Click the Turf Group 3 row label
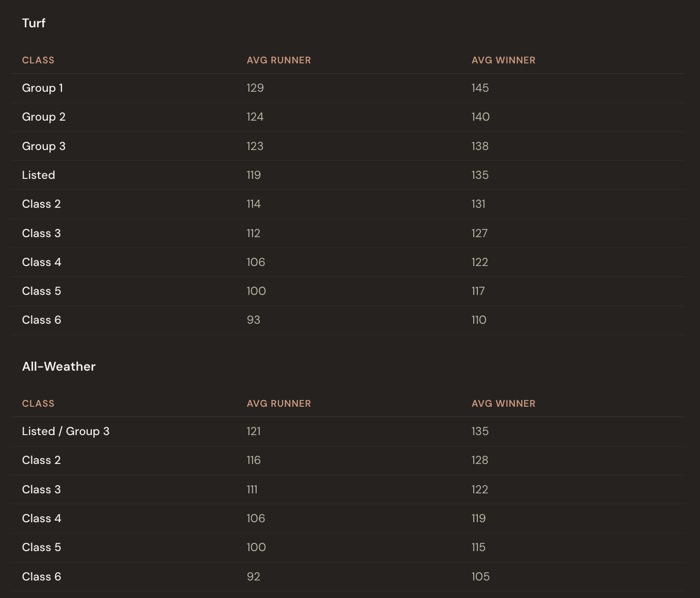Screen dimensions: 700x598 [44, 146]
